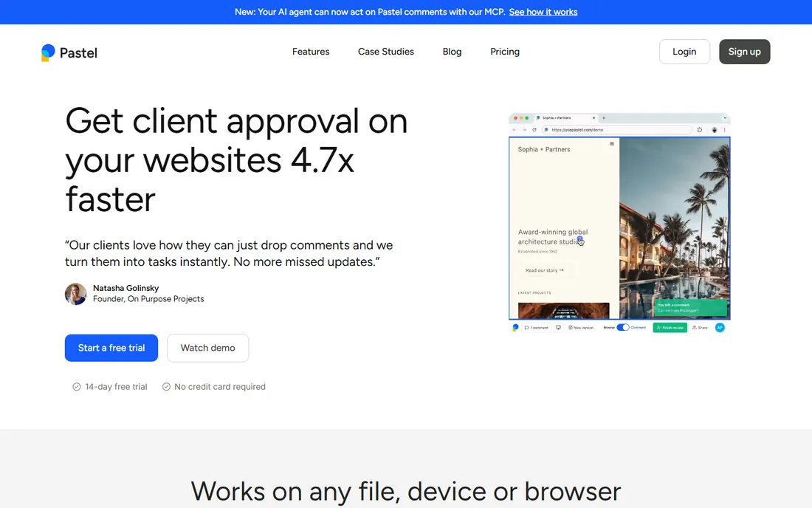The height and width of the screenshot is (508, 812).
Task: Click the Works on any file heading
Action: [x=406, y=491]
